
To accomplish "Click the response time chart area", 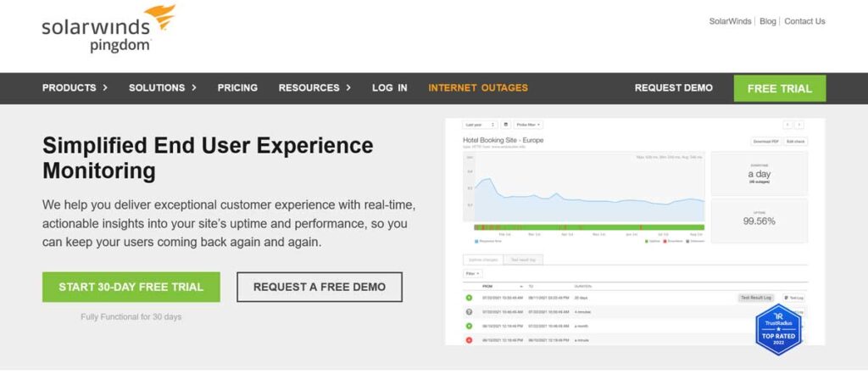I will (x=583, y=187).
